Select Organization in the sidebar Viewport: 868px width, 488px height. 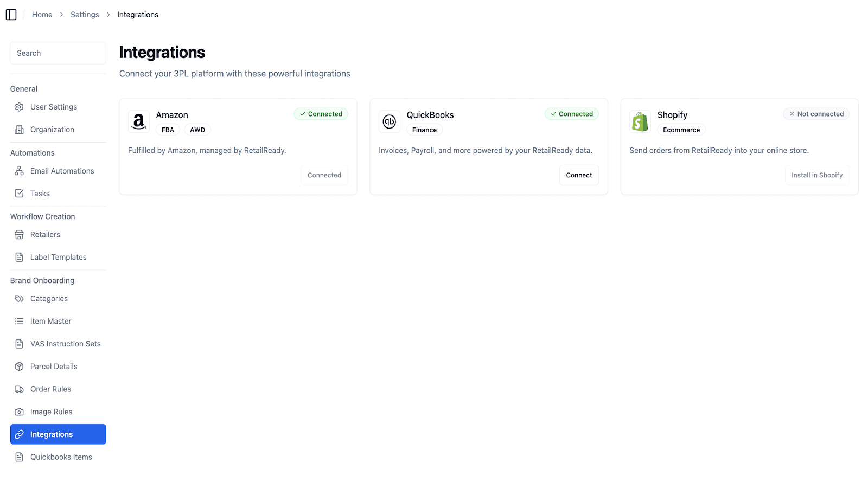tap(52, 129)
